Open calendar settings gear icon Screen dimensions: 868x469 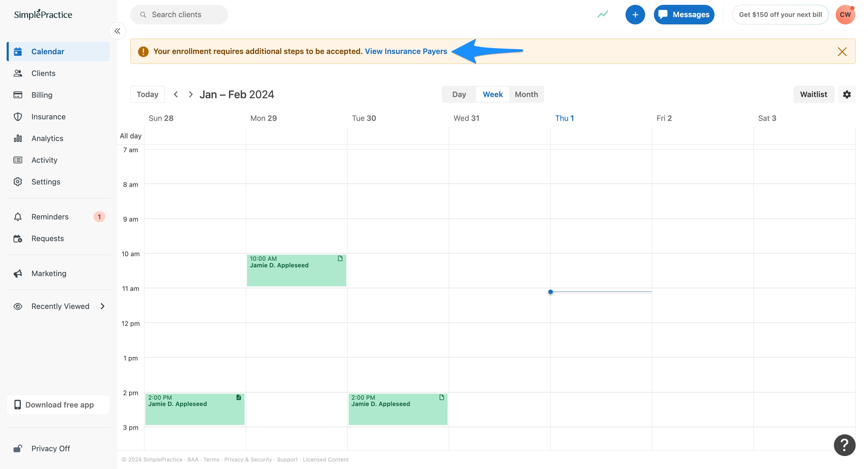pyautogui.click(x=847, y=94)
